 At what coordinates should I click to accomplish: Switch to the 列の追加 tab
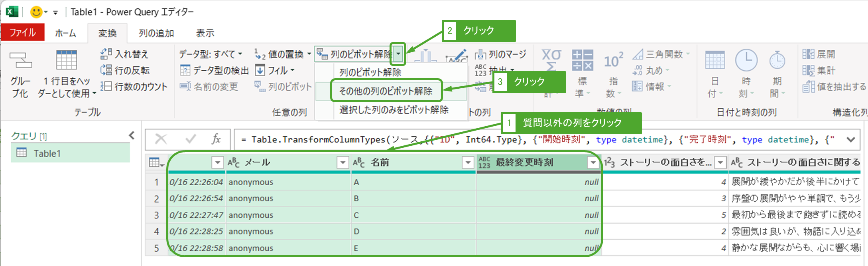pyautogui.click(x=156, y=33)
